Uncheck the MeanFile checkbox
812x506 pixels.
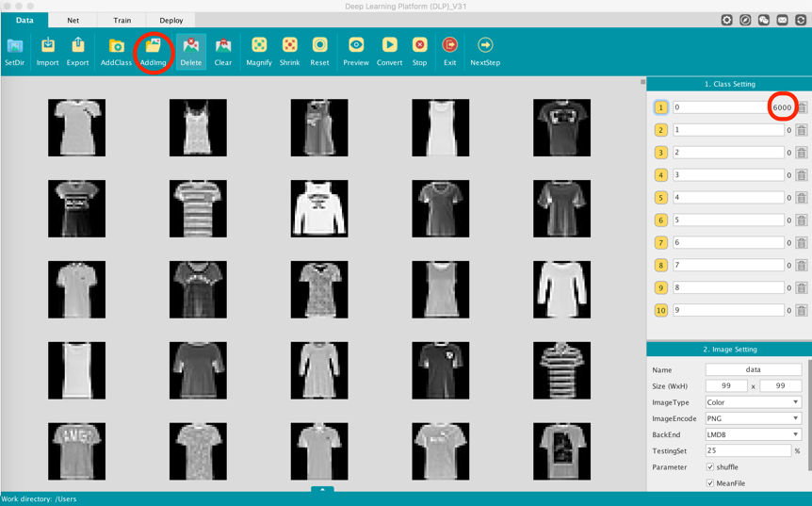tap(710, 483)
